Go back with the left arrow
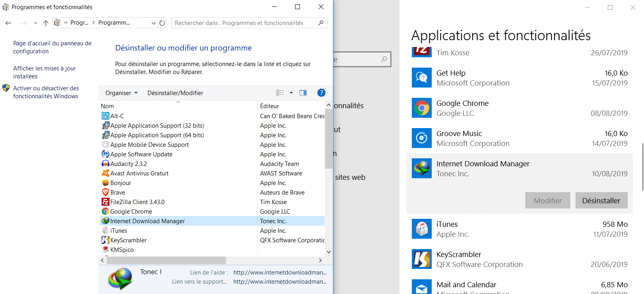Screen dimensions: 644x294 click(8, 23)
